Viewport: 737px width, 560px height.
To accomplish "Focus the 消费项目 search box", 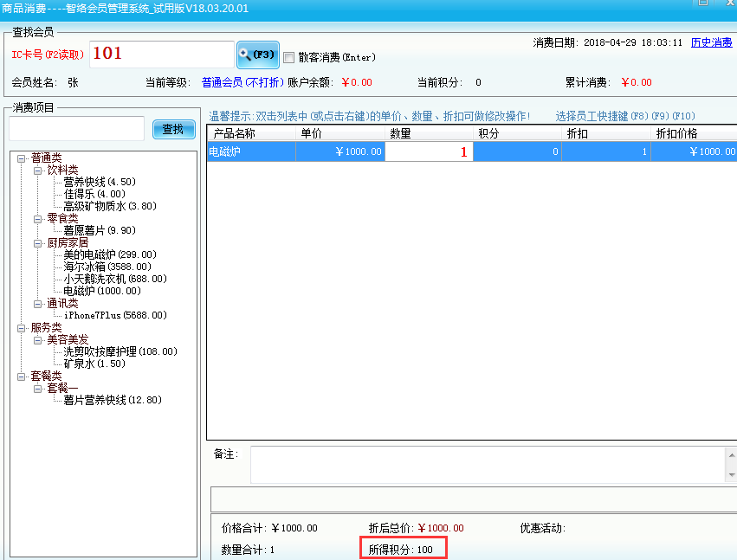I will pyautogui.click(x=76, y=129).
